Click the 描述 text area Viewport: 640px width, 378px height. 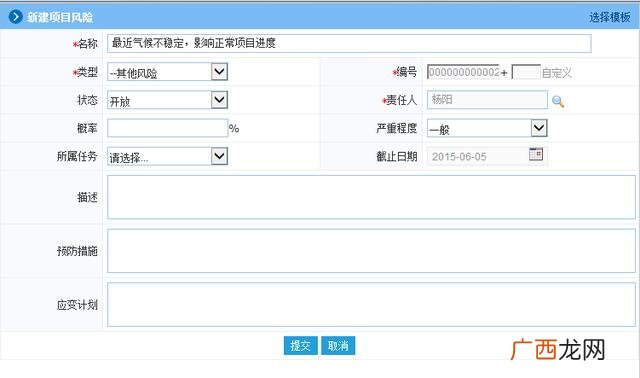click(371, 197)
